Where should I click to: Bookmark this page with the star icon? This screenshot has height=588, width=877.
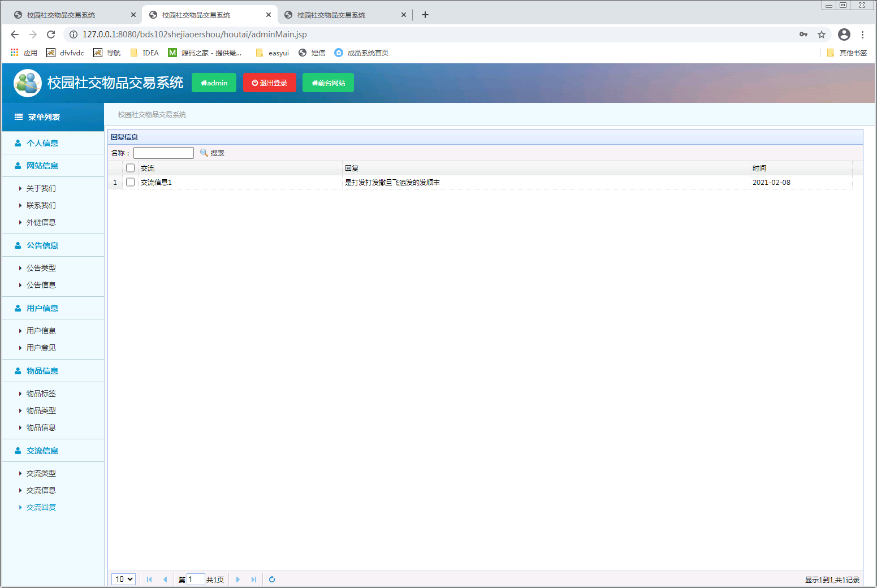pos(822,34)
